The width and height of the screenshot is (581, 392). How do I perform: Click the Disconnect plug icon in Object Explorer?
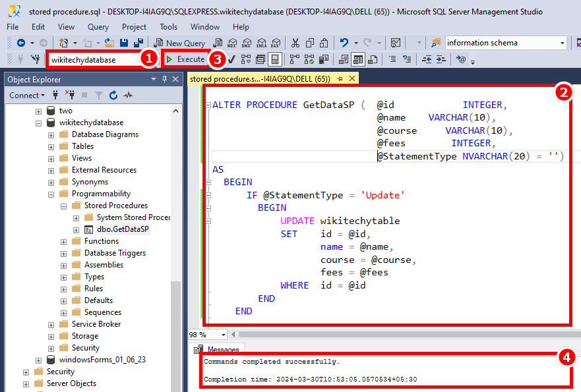[x=69, y=96]
